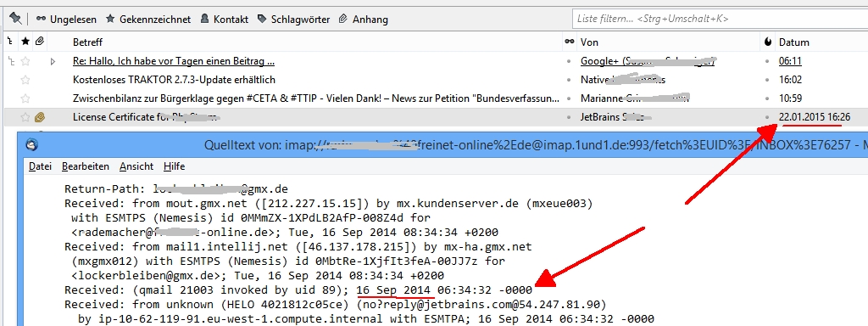This screenshot has height=326, width=868.
Task: Click sender Marianne in Von column
Action: click(634, 98)
